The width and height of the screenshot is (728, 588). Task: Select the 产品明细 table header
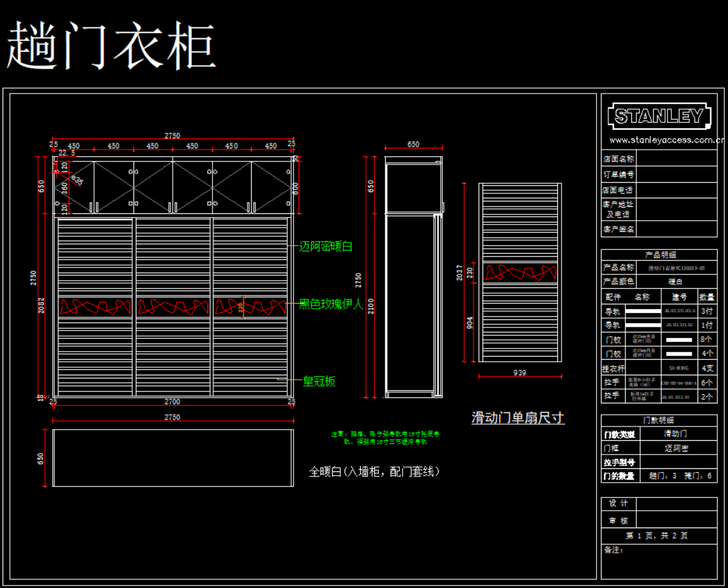[659, 254]
